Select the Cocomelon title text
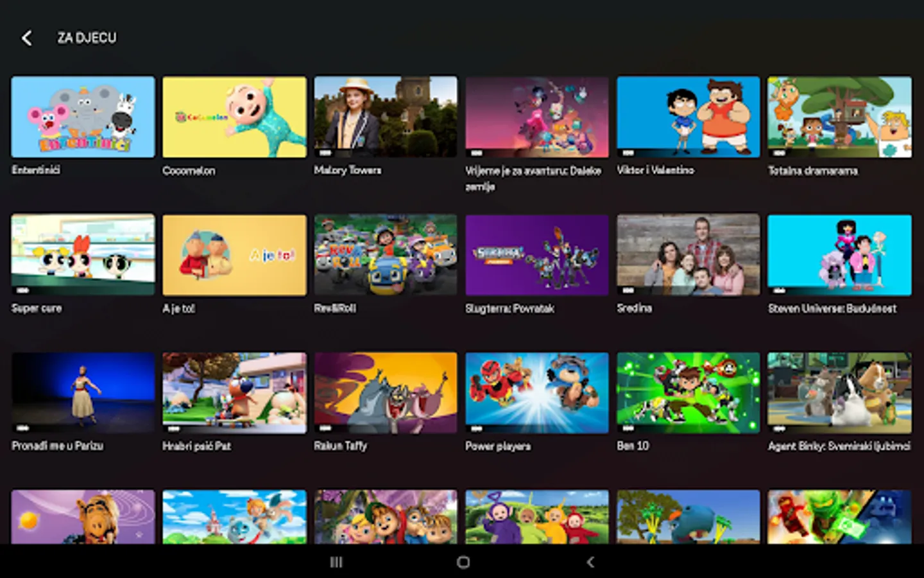 click(189, 171)
